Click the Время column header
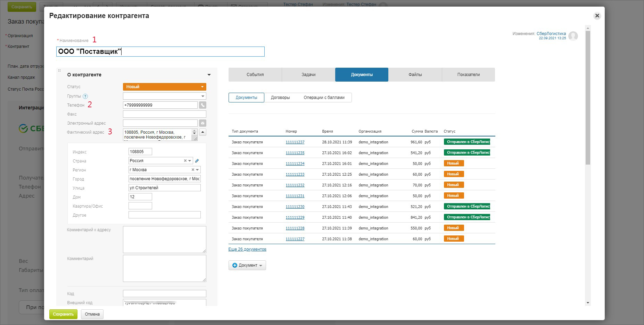Viewport: 644px width, 325px height. pos(328,131)
